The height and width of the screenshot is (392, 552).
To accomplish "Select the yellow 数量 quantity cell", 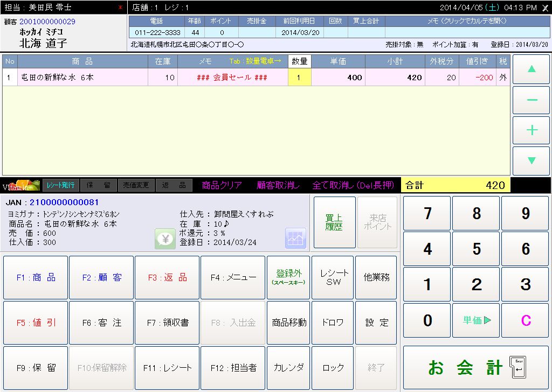I will (299, 78).
